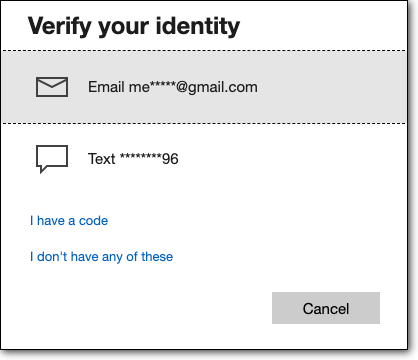Screen dimensions: 418x360
Task: Open the "I have a code" link
Action: pyautogui.click(x=69, y=221)
